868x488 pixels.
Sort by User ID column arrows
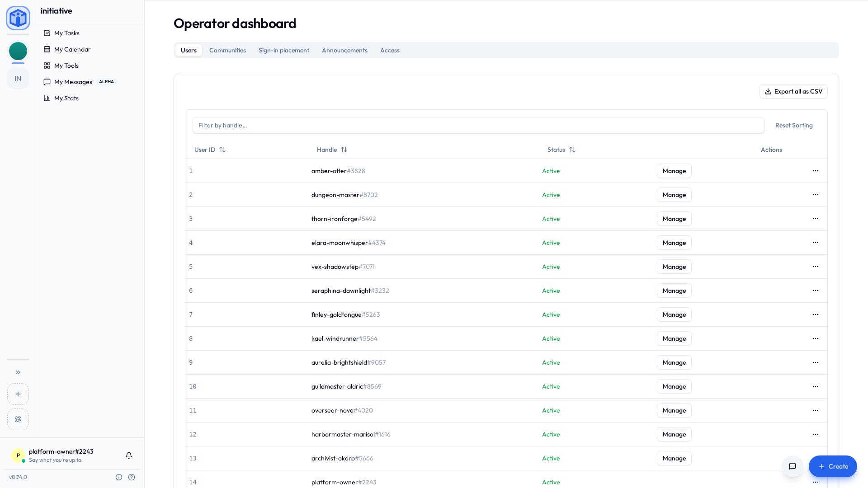tap(222, 150)
